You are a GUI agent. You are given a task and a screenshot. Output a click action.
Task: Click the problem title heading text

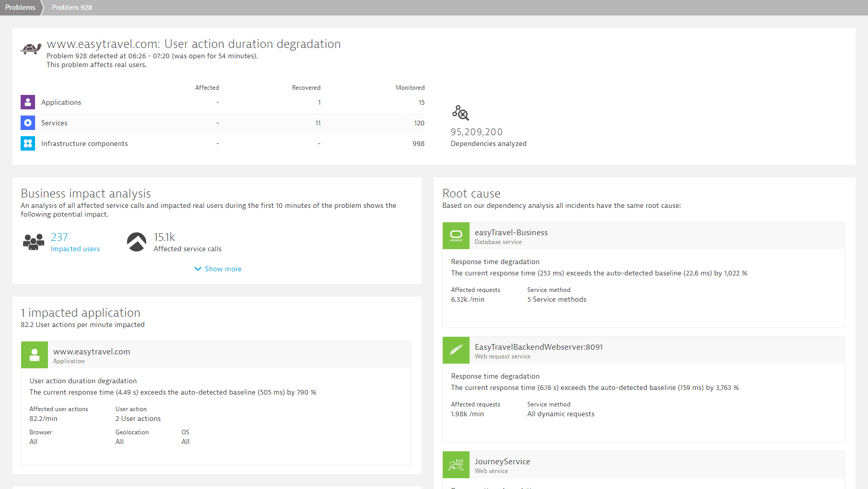pos(194,44)
